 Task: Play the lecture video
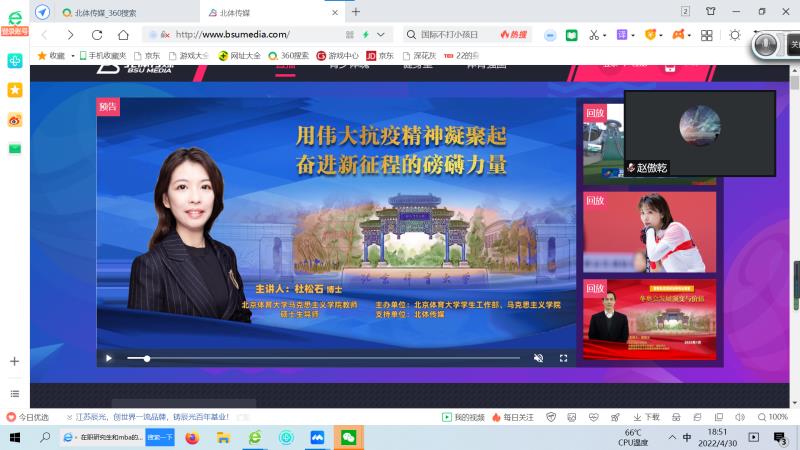[109, 358]
